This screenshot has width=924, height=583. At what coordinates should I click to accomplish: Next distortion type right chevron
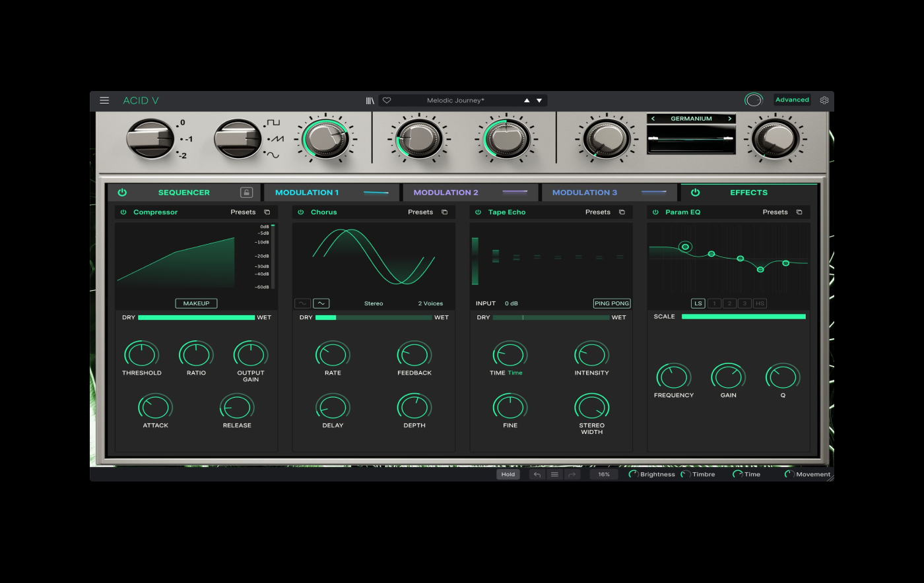pos(729,119)
